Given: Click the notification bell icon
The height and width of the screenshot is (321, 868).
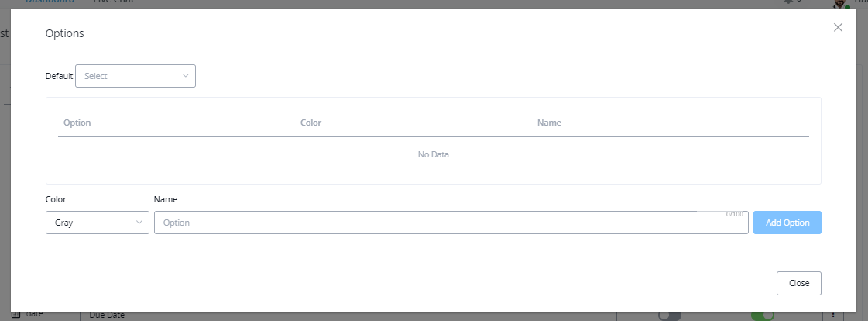Looking at the screenshot, I should click(x=788, y=2).
